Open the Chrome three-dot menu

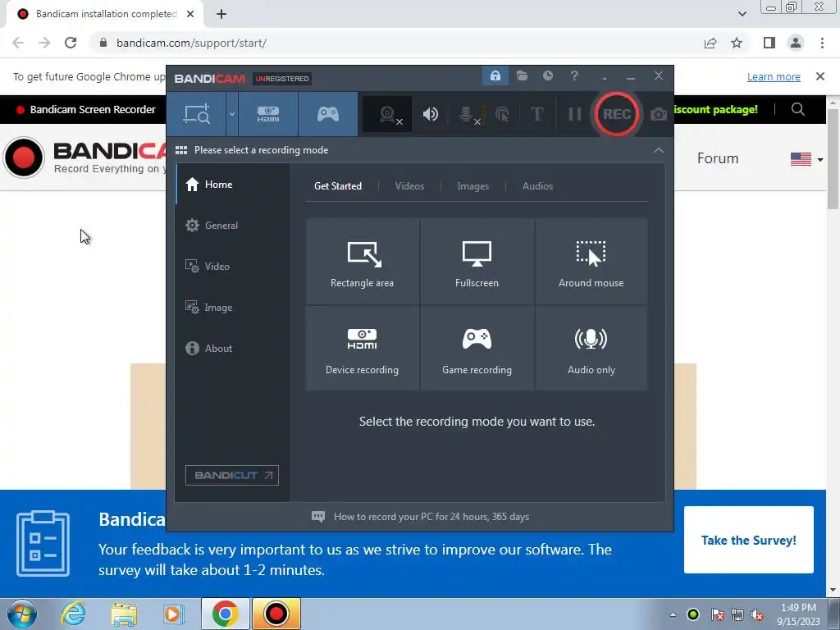pos(822,43)
